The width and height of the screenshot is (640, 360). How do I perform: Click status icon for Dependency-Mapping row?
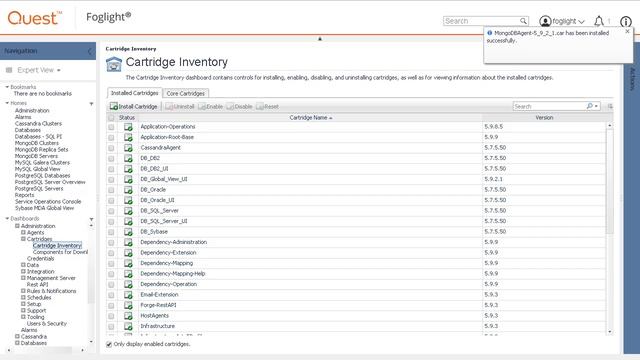[x=128, y=263]
